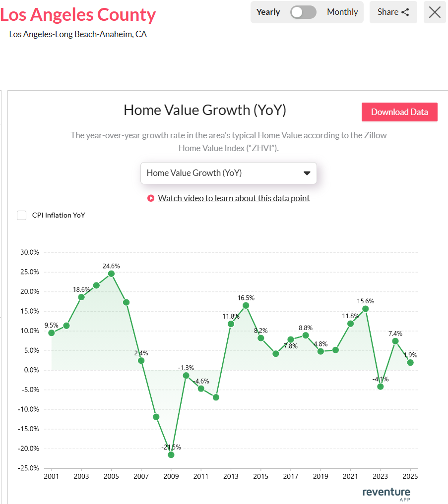Select the 24.6% peak data point
Screen dimensions: 448x504
pos(111,273)
